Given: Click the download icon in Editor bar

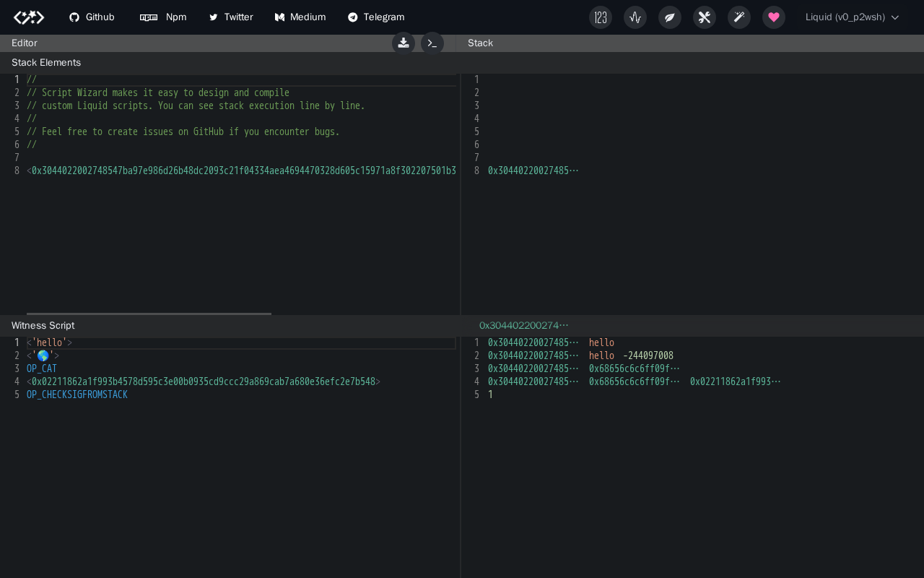Looking at the screenshot, I should [404, 43].
